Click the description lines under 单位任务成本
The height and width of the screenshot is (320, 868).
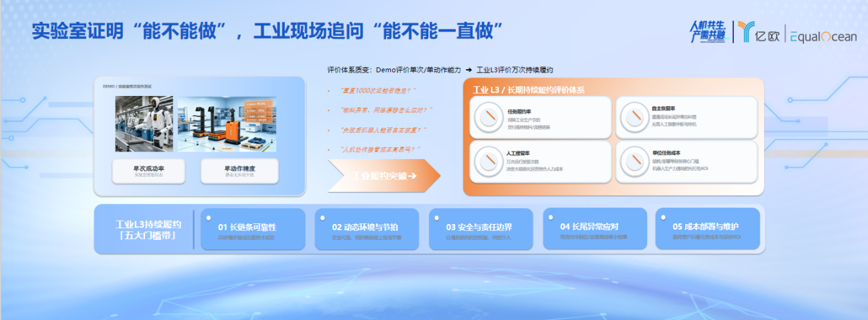(x=679, y=165)
